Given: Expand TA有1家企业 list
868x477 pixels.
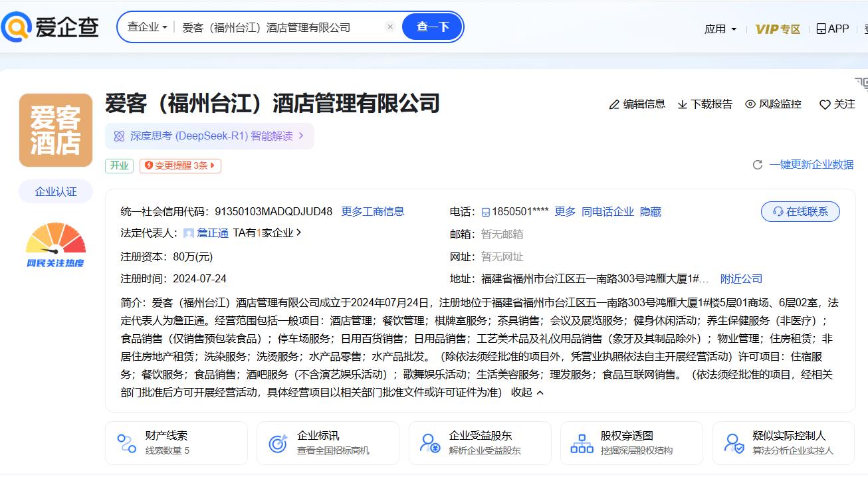Looking at the screenshot, I should point(267,233).
